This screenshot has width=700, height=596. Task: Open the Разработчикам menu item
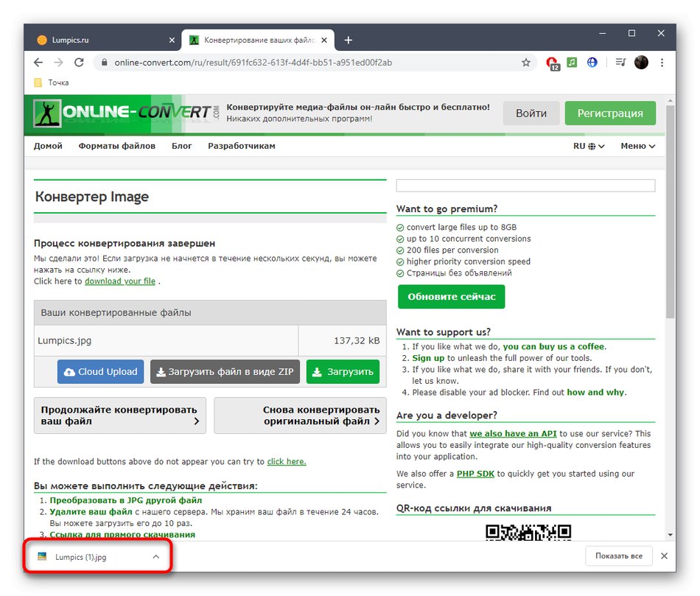(242, 146)
